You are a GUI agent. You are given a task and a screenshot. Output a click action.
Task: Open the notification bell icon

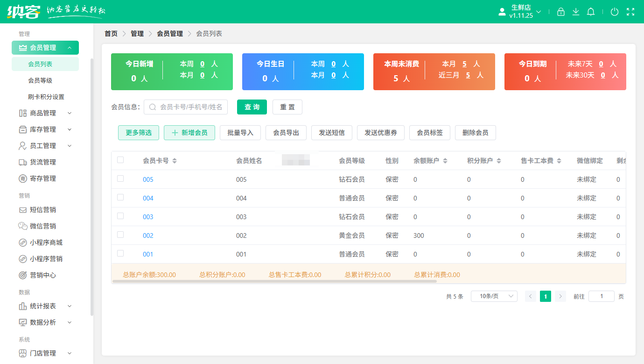(x=591, y=12)
